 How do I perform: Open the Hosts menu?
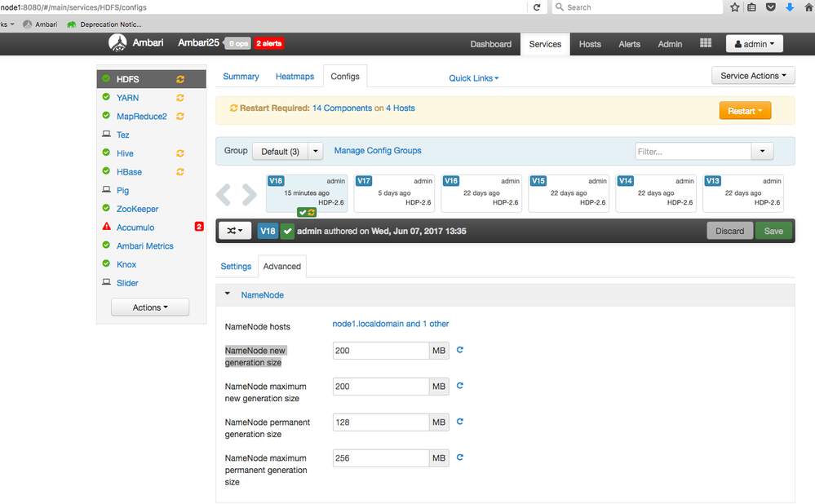(x=590, y=44)
